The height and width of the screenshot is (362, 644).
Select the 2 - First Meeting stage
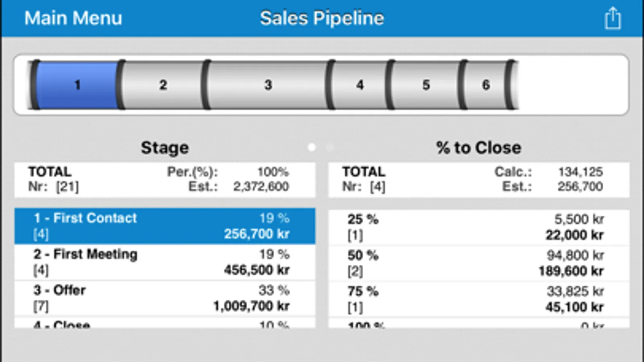click(165, 262)
